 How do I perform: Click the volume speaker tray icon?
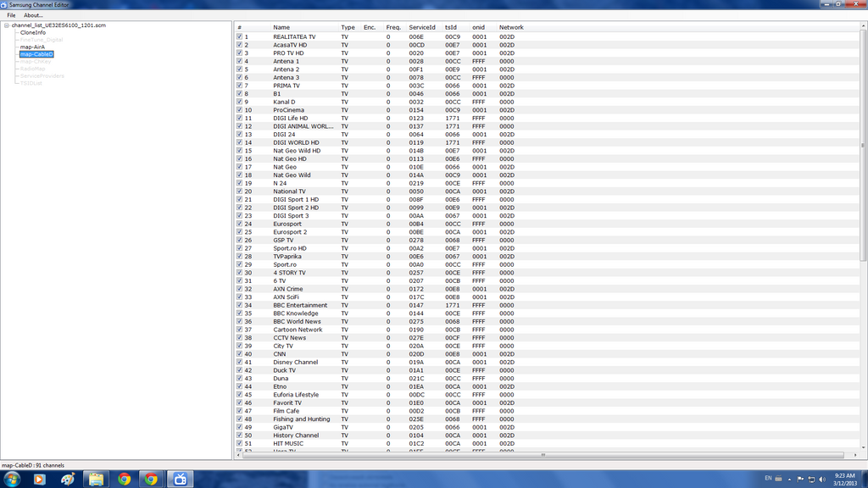pos(822,480)
